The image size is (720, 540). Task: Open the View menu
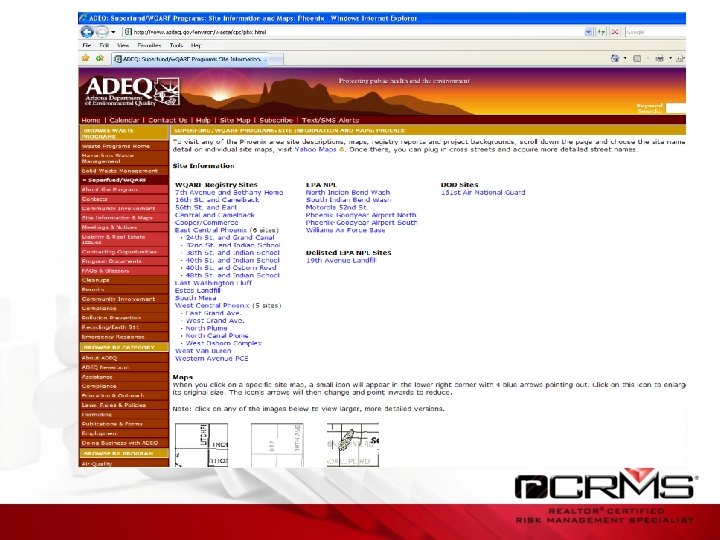(x=123, y=45)
